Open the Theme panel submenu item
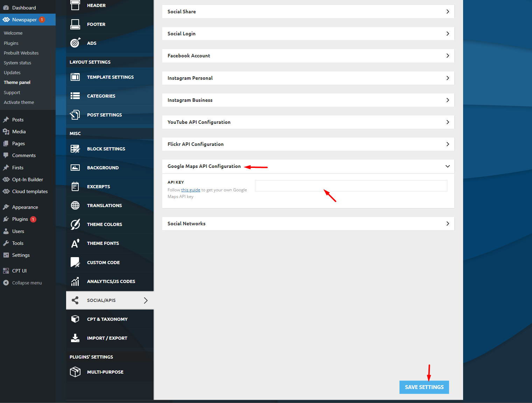The width and height of the screenshot is (532, 403). pyautogui.click(x=17, y=82)
